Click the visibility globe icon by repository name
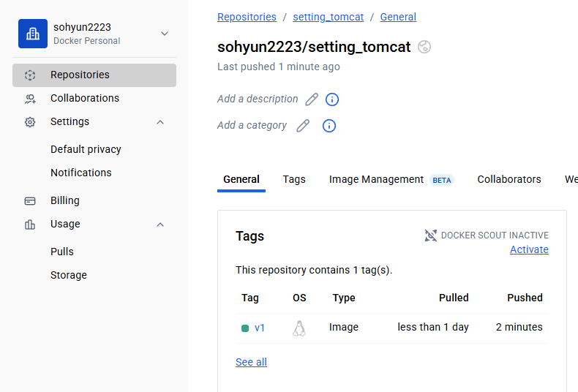This screenshot has width=578, height=392. tap(424, 47)
